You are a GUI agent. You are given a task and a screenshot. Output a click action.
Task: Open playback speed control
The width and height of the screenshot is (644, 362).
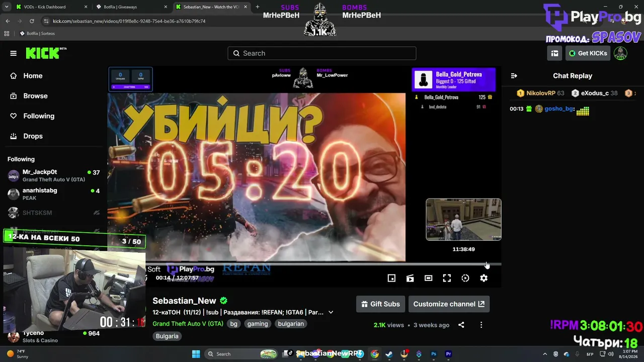click(465, 278)
